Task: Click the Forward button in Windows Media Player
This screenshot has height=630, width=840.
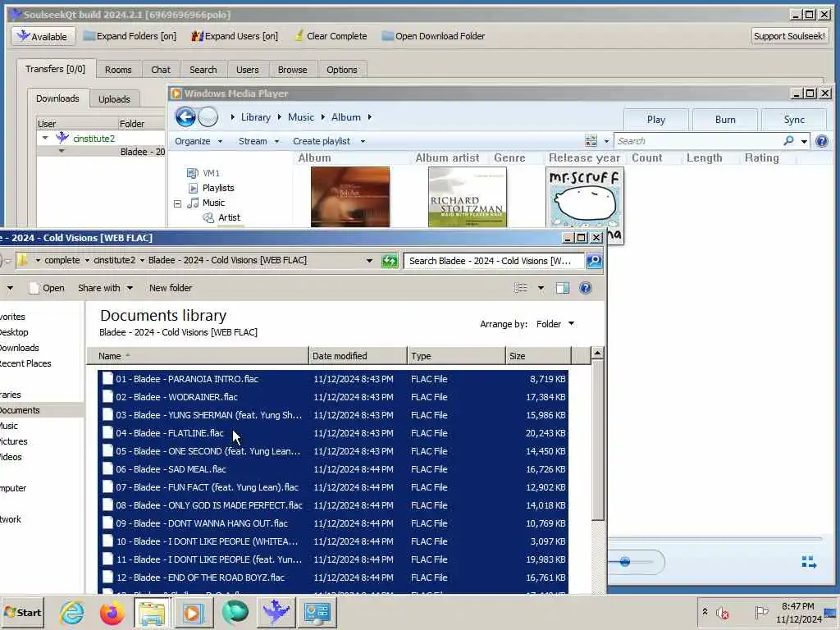Action: click(x=208, y=116)
